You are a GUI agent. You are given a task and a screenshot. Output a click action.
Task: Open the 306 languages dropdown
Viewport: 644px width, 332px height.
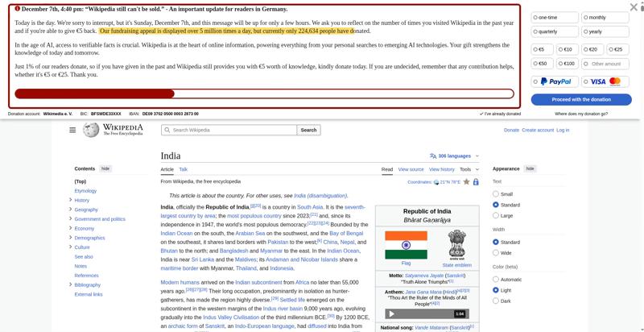click(x=454, y=156)
